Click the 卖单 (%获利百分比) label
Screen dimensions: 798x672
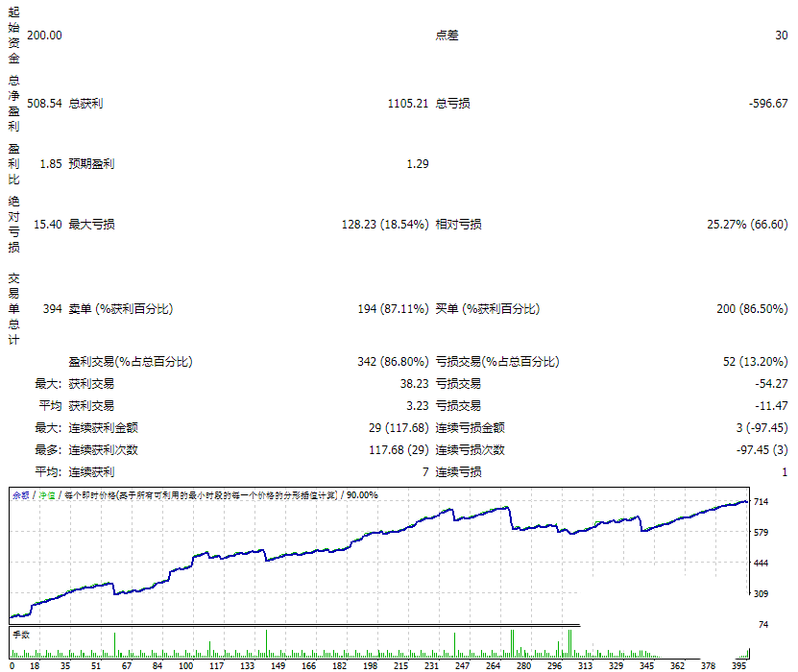pos(120,309)
